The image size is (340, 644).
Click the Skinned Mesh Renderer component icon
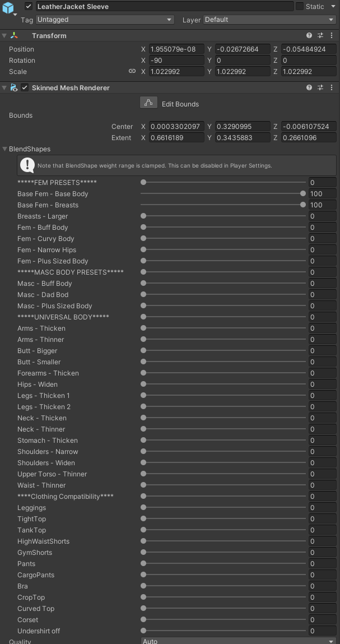(x=14, y=87)
